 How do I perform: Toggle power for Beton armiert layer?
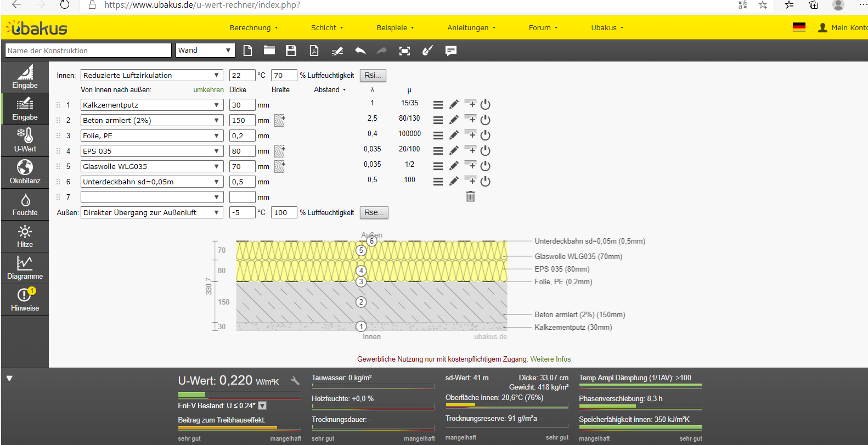pyautogui.click(x=485, y=120)
